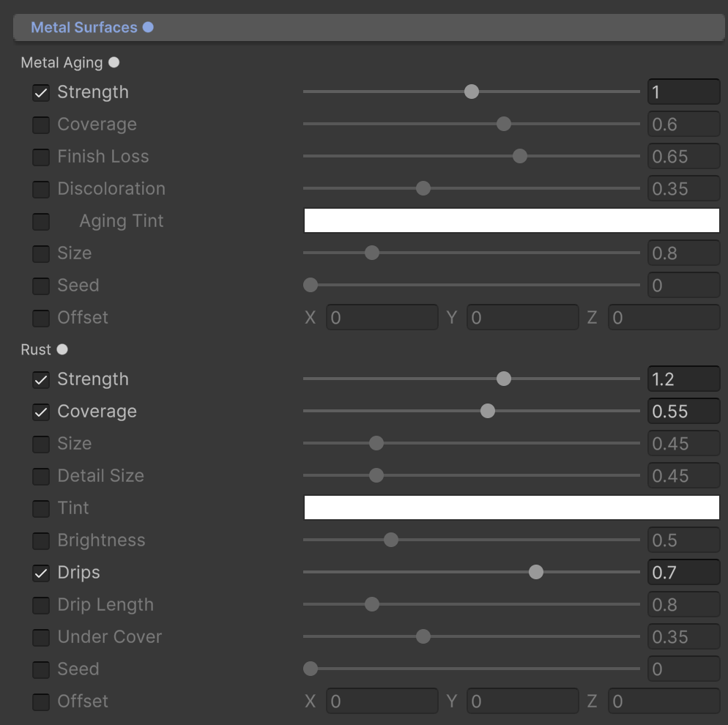728x725 pixels.
Task: Click the Metal Aging Offset X field
Action: tap(382, 318)
